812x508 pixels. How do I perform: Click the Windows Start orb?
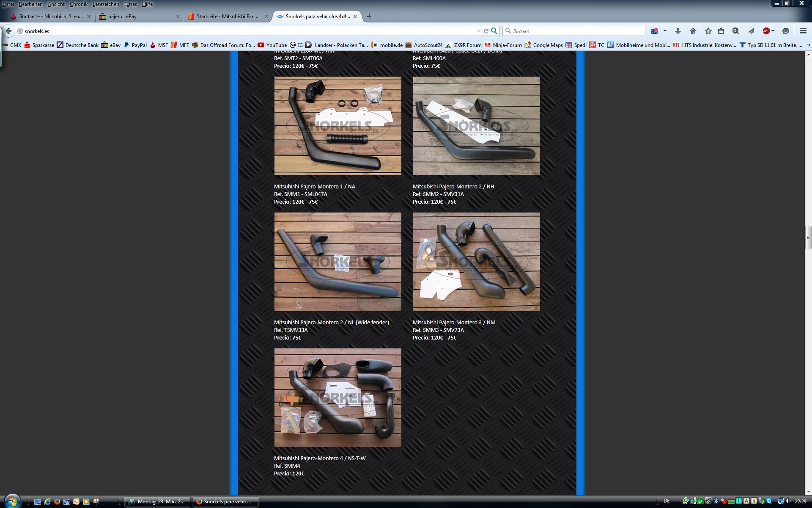tap(12, 501)
